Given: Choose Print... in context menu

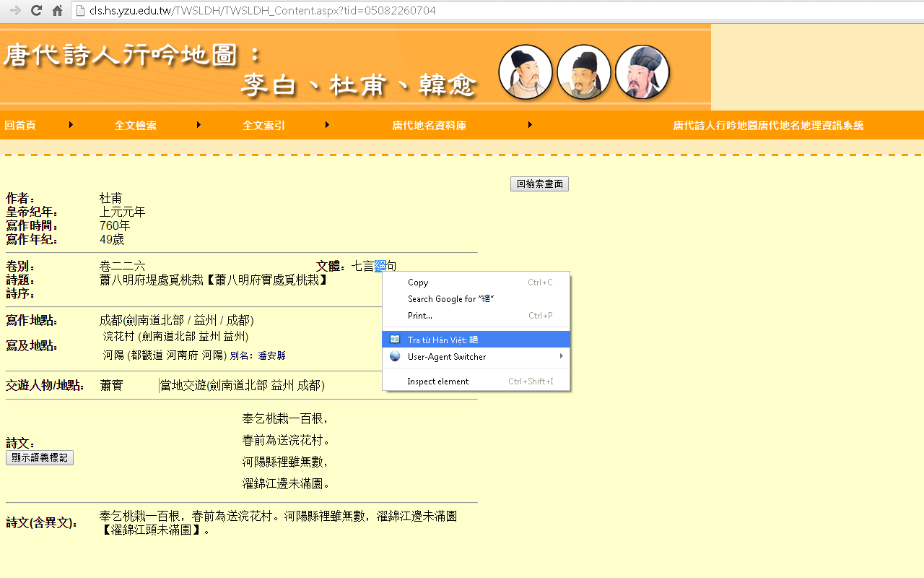Looking at the screenshot, I should coord(476,316).
